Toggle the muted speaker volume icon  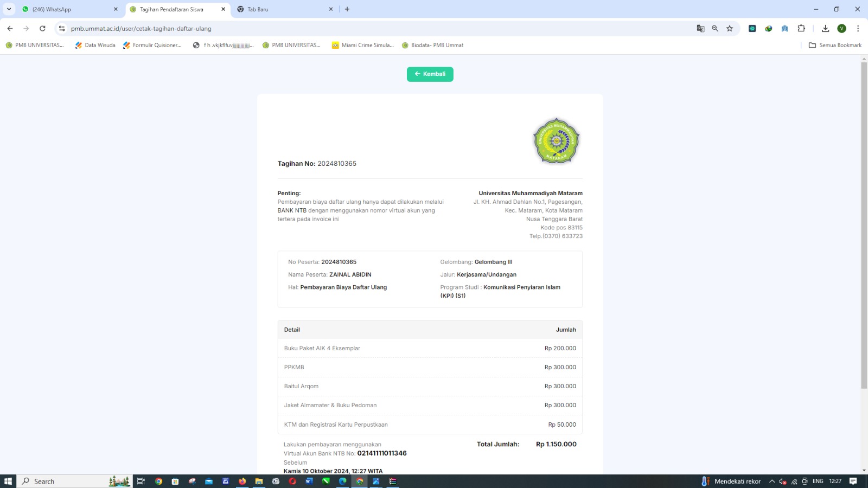click(782, 481)
